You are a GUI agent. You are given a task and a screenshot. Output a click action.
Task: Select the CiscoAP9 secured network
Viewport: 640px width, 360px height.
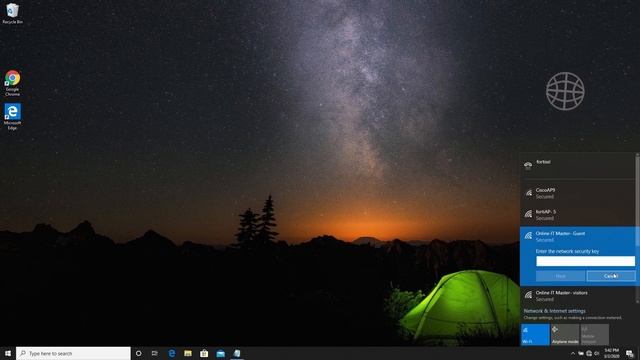(578, 193)
